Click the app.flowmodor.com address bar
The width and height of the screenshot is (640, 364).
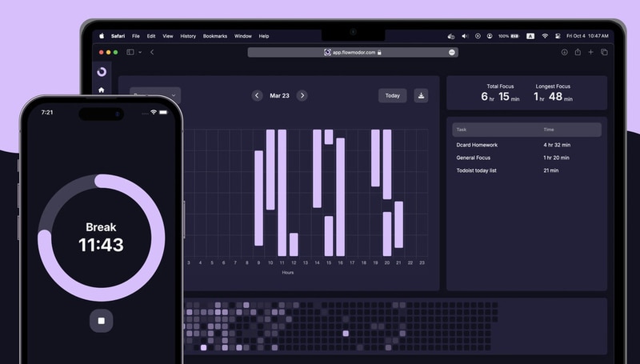click(x=352, y=52)
